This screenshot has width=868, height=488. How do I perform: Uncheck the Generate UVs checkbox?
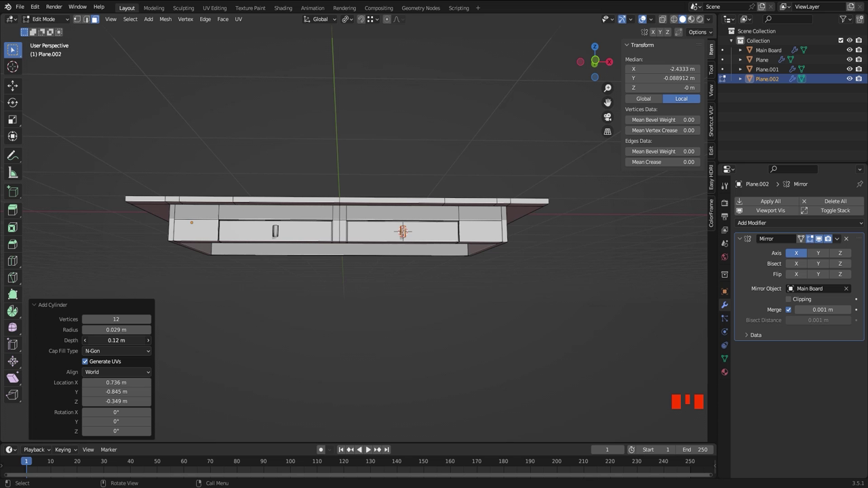[x=85, y=361]
